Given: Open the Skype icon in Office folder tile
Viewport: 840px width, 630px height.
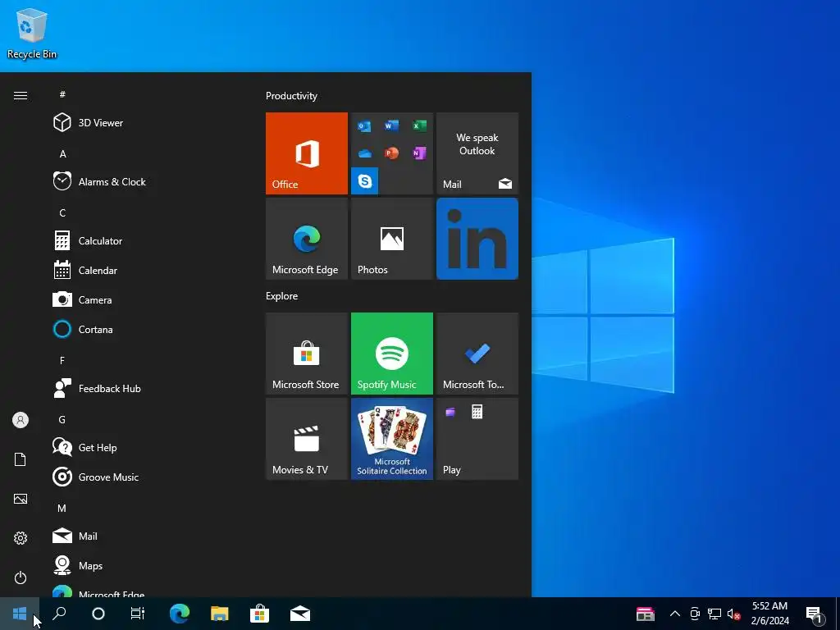Looking at the screenshot, I should (365, 181).
